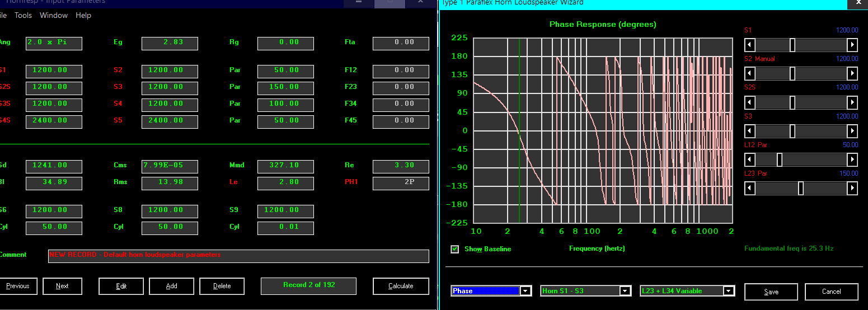Viewport: 868px width, 310px height.
Task: Click the S2 area field
Action: pos(170,71)
